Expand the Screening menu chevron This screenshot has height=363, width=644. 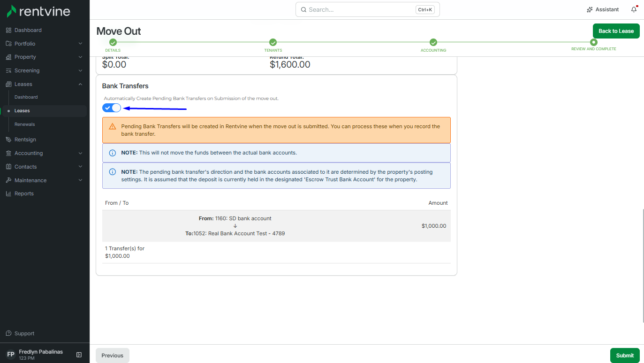coord(80,70)
